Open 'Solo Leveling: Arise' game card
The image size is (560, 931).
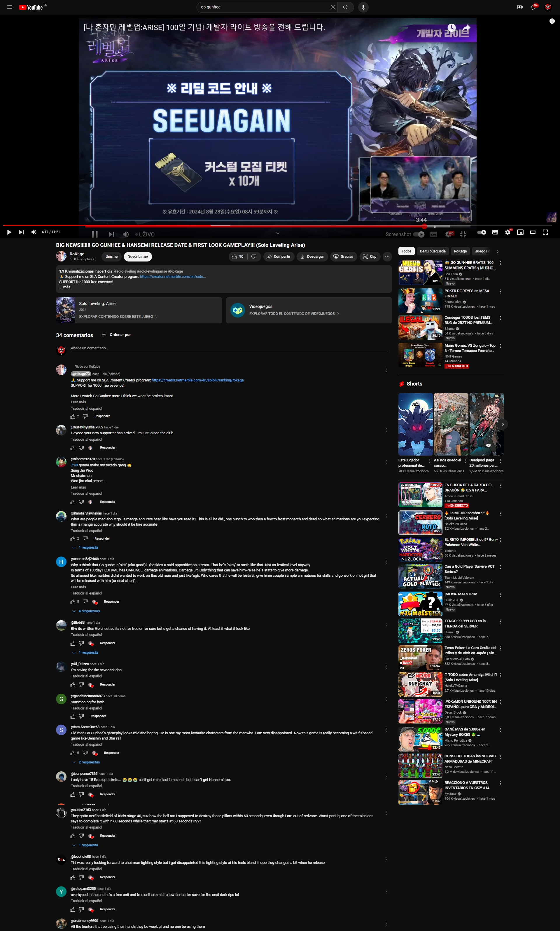[139, 310]
